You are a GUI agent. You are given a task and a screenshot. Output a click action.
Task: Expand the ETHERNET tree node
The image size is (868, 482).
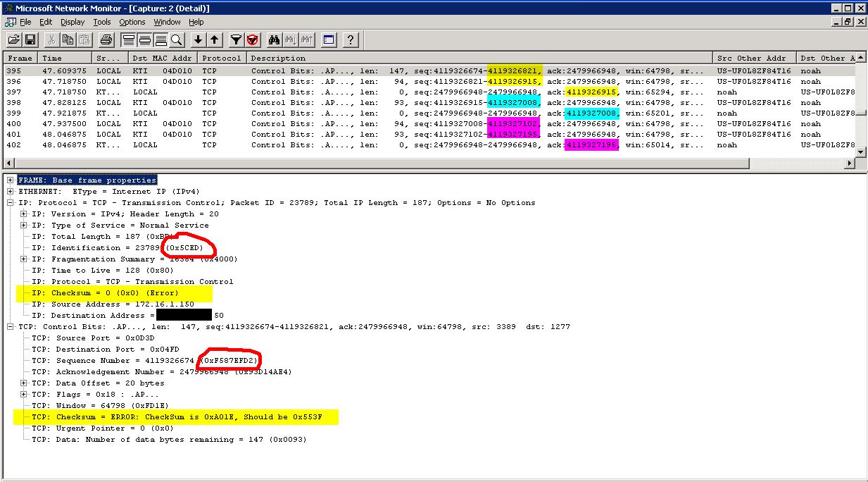11,192
